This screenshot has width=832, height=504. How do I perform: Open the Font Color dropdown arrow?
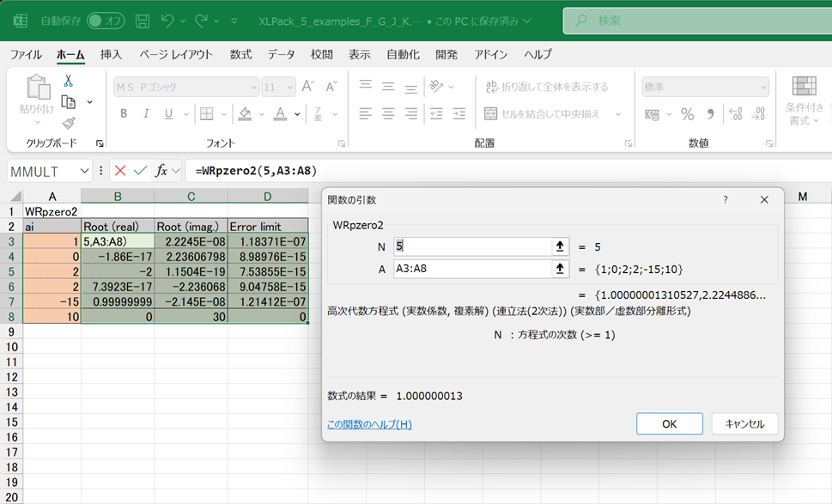click(297, 114)
